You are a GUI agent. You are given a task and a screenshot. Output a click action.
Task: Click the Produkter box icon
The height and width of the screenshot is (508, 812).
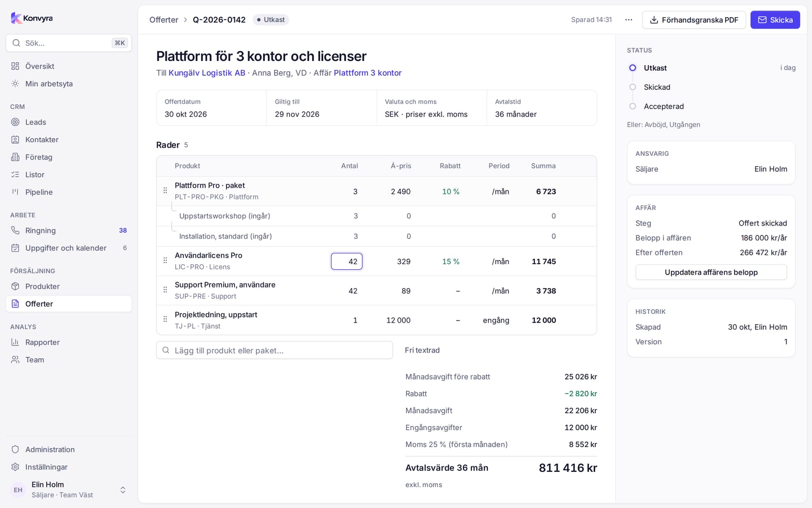point(15,287)
